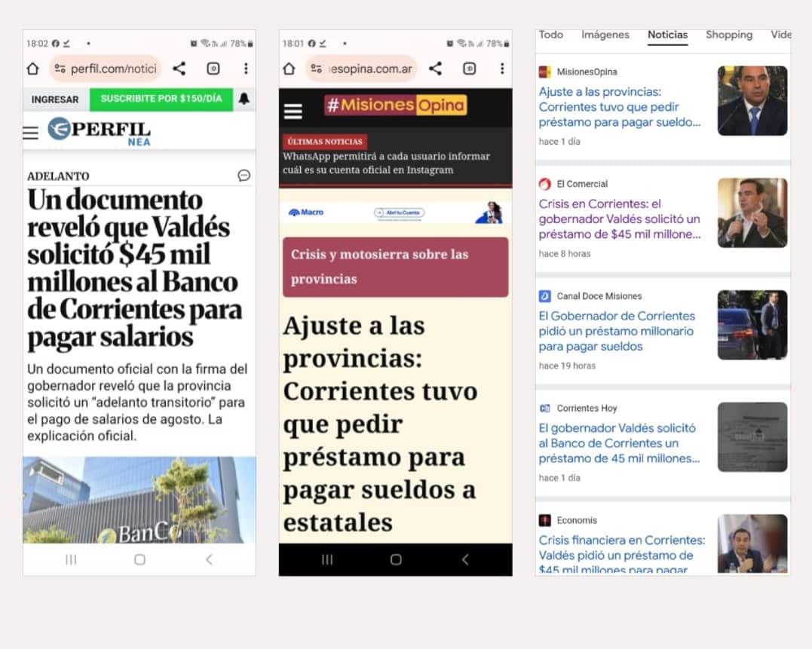Tap the 'hace 8 horas' timestamp

pyautogui.click(x=565, y=253)
